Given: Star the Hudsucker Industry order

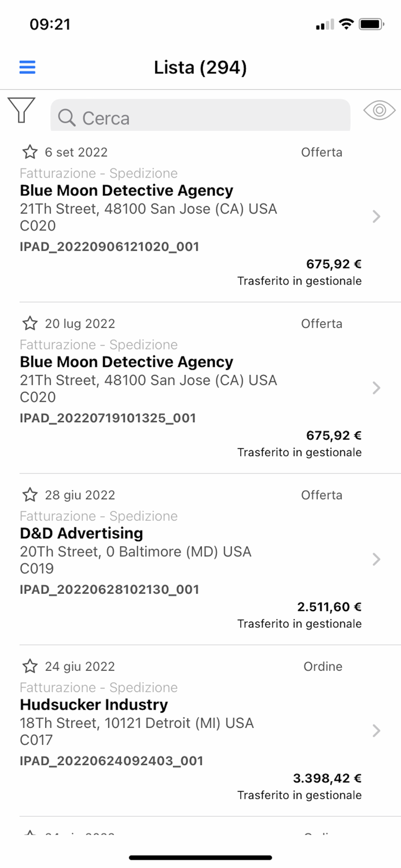Looking at the screenshot, I should coord(30,667).
